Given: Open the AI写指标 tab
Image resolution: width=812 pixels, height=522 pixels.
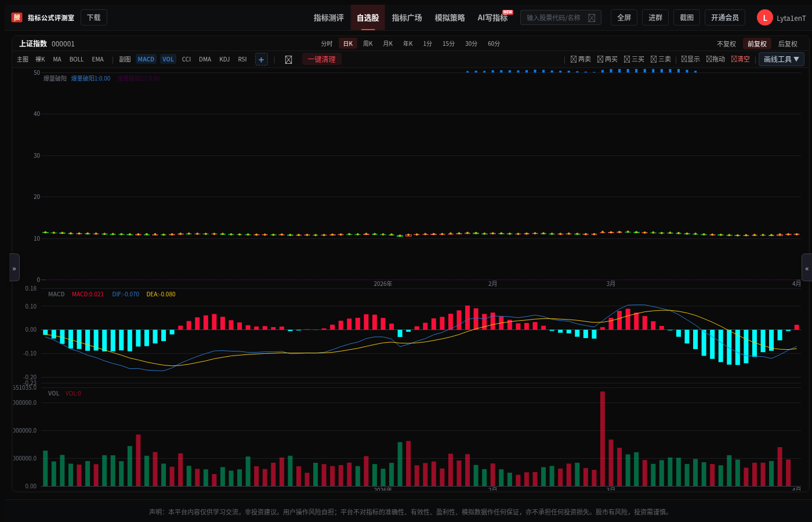Looking at the screenshot, I should tap(492, 18).
